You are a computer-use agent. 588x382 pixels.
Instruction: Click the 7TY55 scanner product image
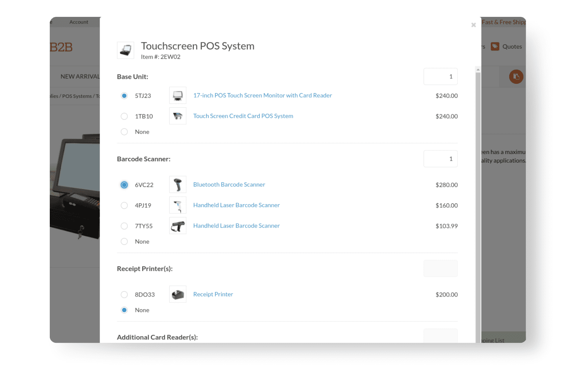click(x=178, y=226)
